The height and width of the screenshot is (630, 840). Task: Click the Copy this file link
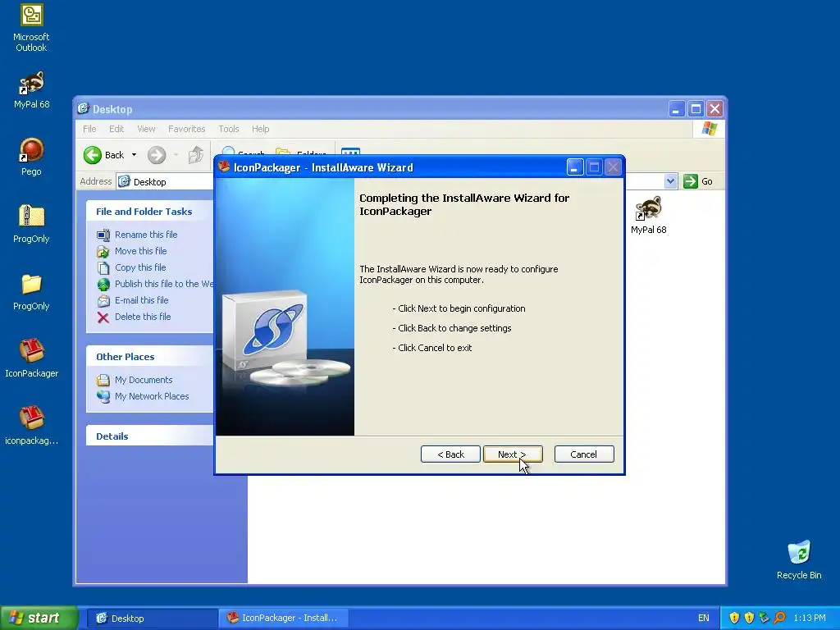[x=140, y=267]
